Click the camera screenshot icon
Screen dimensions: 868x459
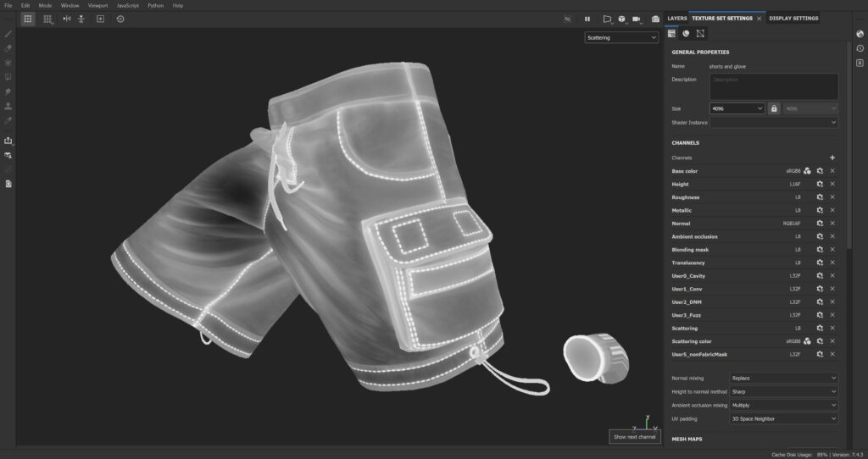[655, 19]
